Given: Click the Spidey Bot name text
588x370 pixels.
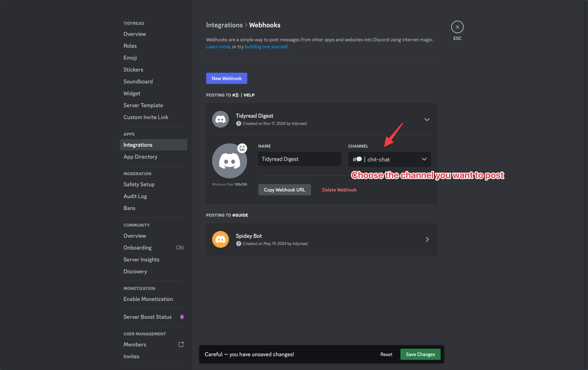Looking at the screenshot, I should tap(248, 236).
